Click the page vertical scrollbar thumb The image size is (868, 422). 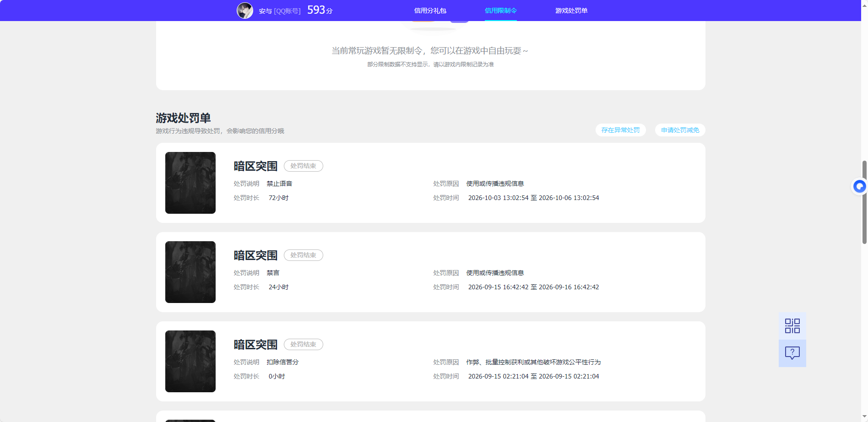coord(864,202)
